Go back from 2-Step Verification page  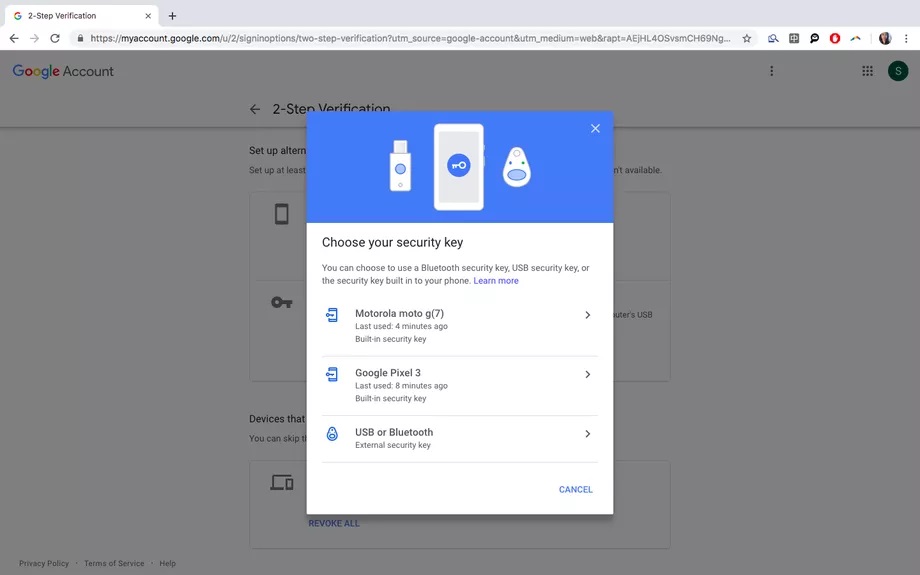[255, 109]
